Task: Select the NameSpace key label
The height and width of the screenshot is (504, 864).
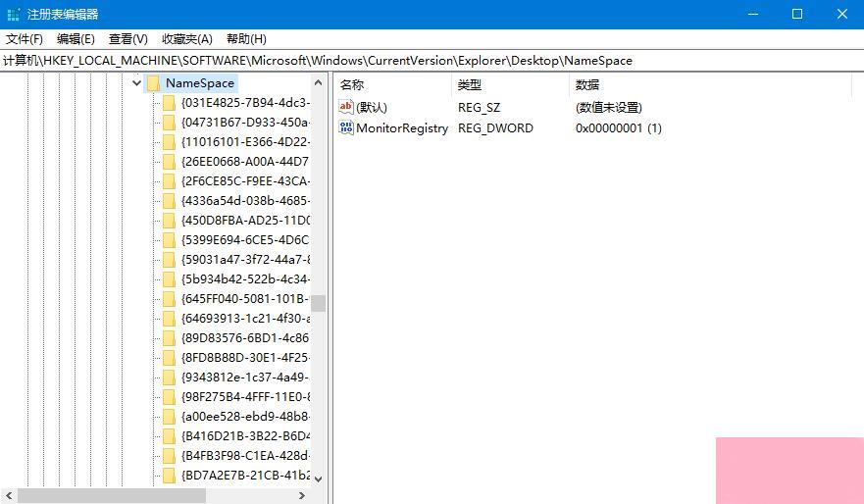Action: pyautogui.click(x=200, y=83)
